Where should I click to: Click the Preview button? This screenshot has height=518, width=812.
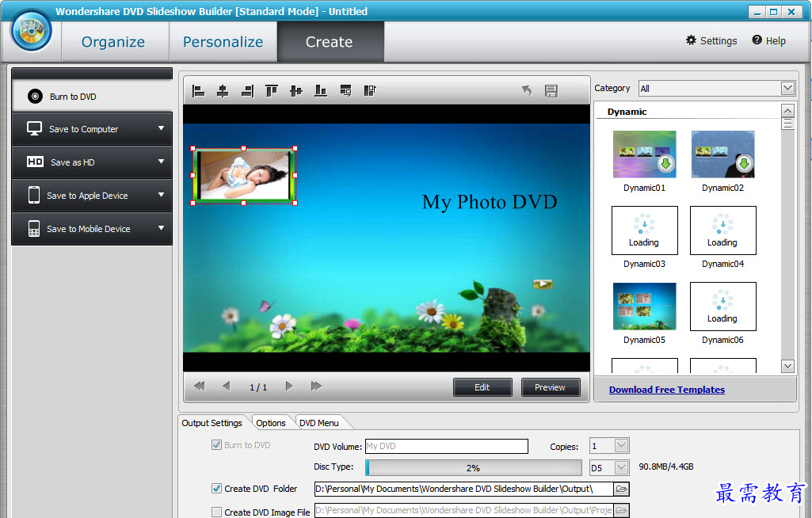550,387
